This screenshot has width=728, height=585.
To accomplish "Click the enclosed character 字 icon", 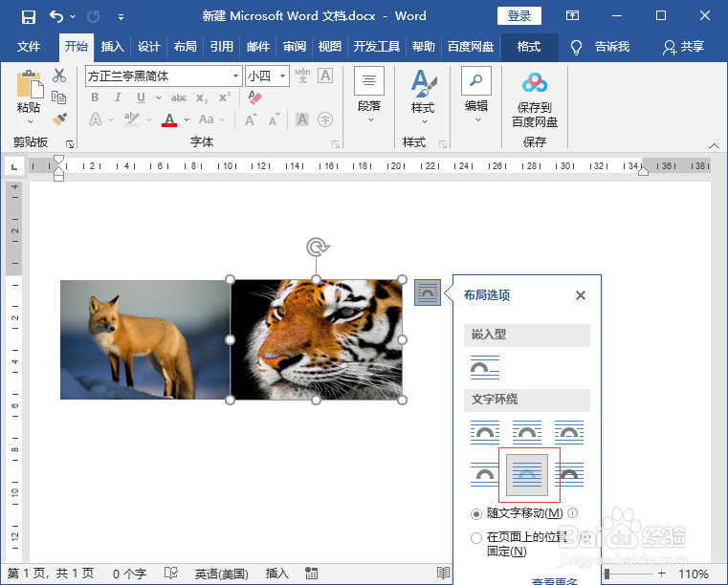I will tap(325, 119).
